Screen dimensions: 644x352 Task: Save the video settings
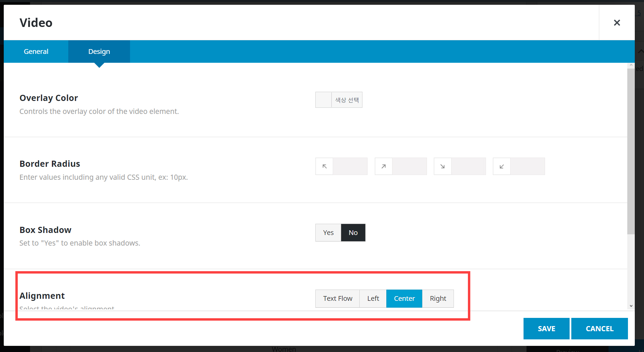click(x=546, y=328)
